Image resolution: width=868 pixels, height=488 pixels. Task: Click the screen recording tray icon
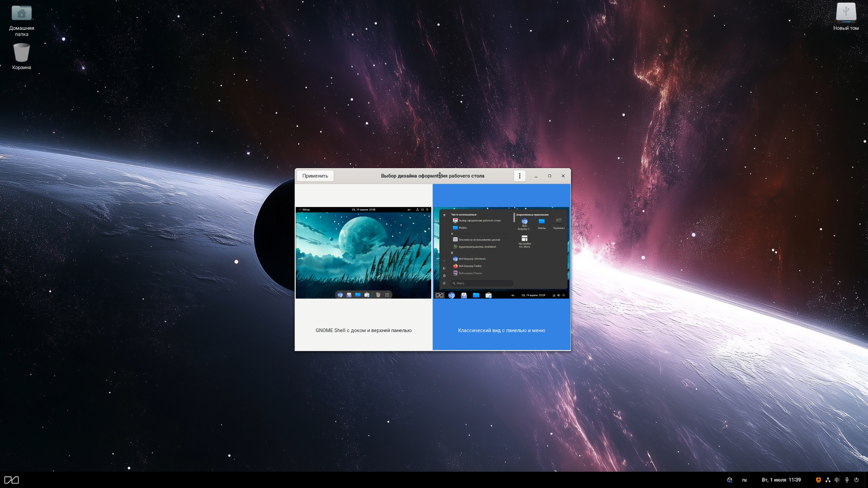click(730, 480)
